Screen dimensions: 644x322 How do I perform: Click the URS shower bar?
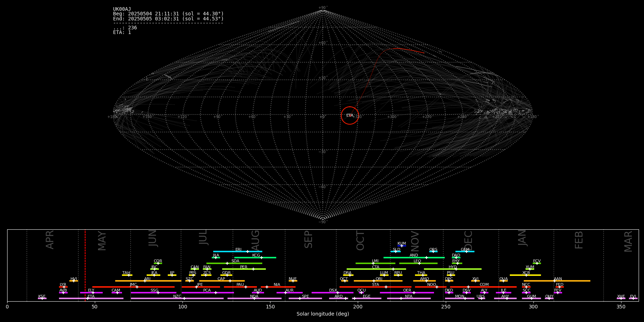(x=482, y=298)
